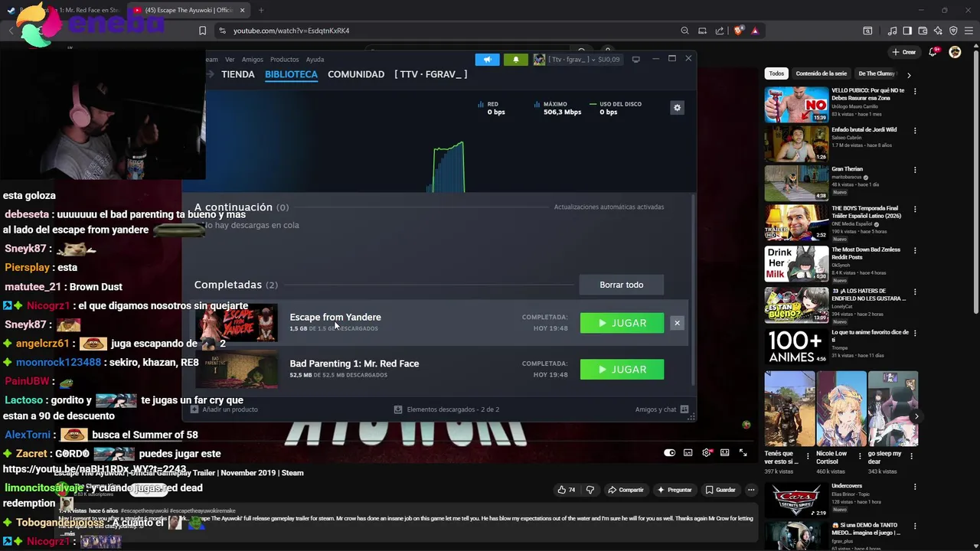
Task: Play Bad Parenting 1: Mr. Red Face
Action: (x=622, y=370)
